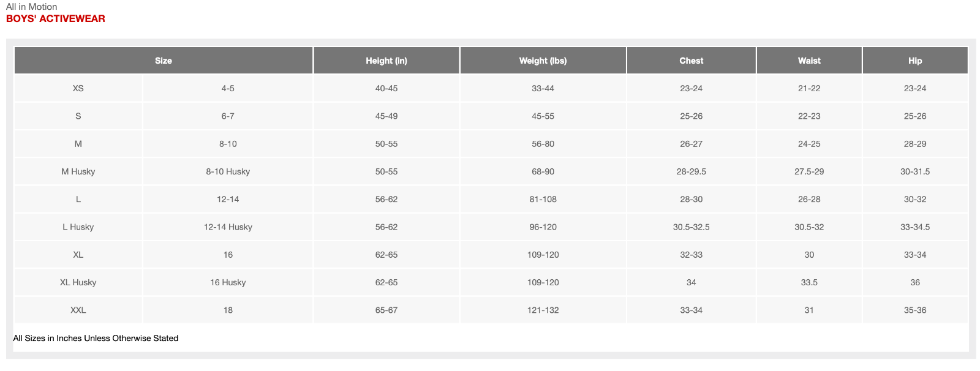Click the 6-7 numeric size cell
This screenshot has width=980, height=371.
(228, 116)
